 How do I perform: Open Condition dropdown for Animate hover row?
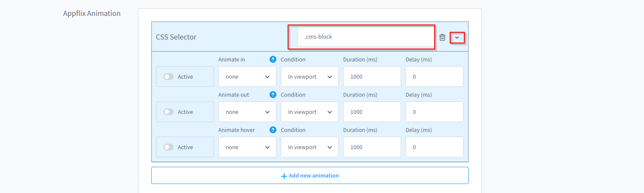tap(310, 147)
